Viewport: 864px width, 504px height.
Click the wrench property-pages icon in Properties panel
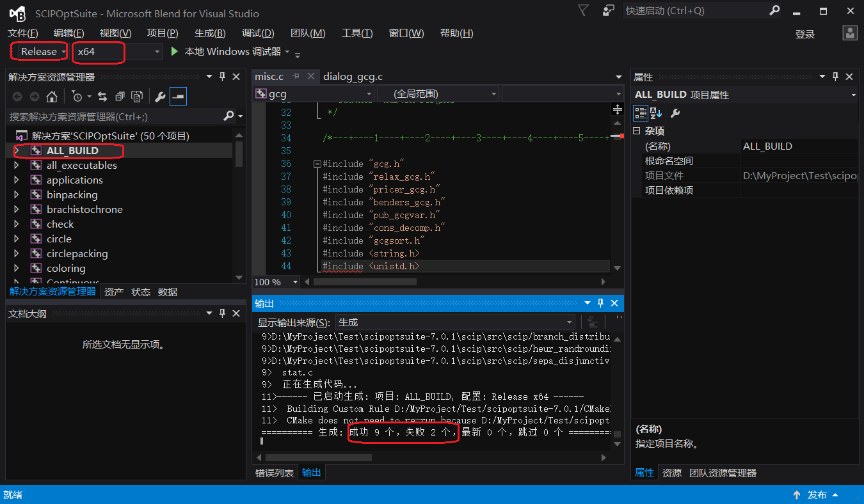(675, 113)
